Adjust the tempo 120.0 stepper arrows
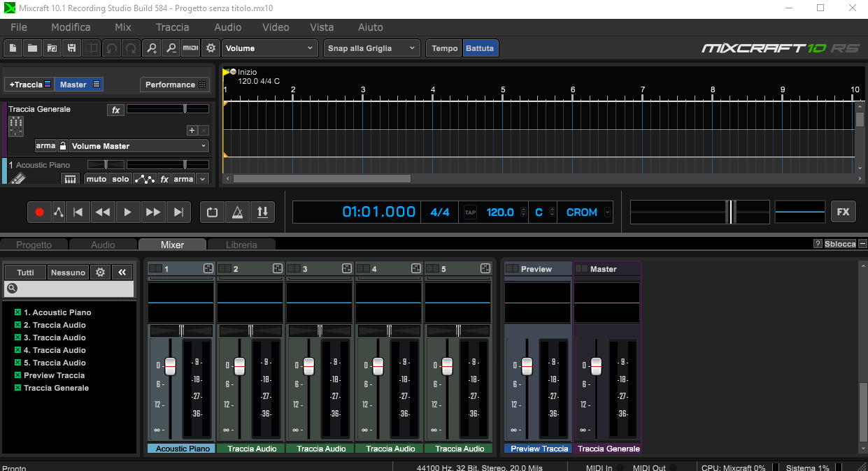The image size is (868, 471). point(525,212)
